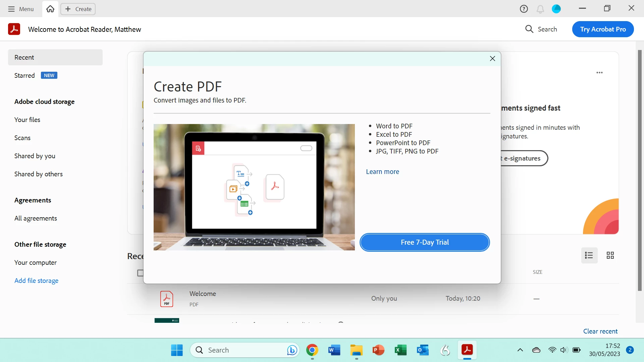
Task: Follow the Learn more link
Action: click(382, 172)
